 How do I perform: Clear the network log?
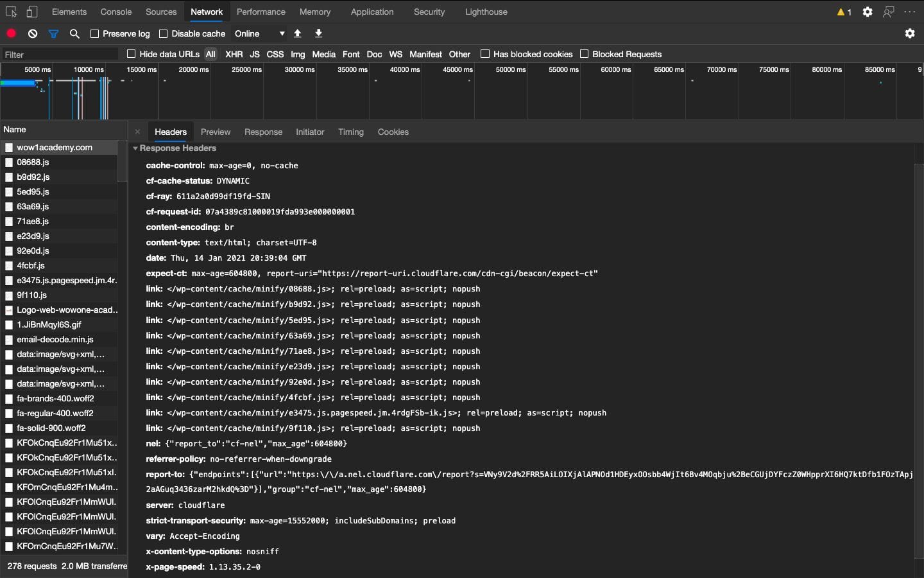tap(32, 33)
